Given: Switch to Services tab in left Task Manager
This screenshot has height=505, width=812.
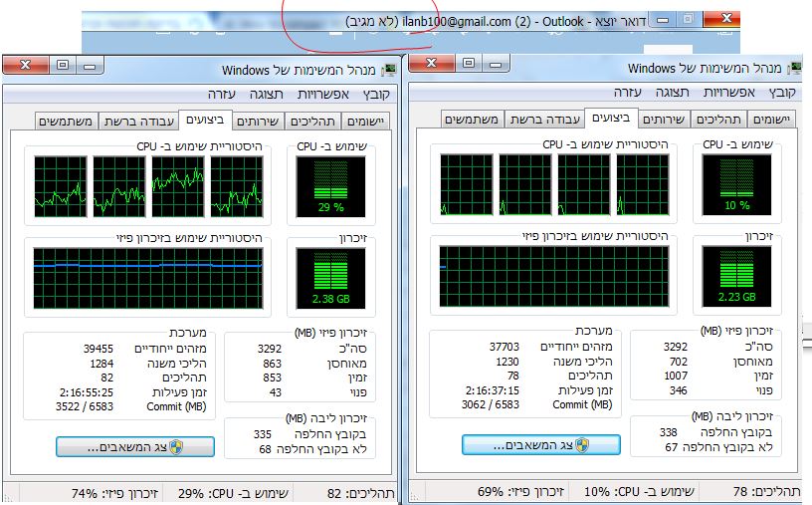Looking at the screenshot, I should pos(258,122).
